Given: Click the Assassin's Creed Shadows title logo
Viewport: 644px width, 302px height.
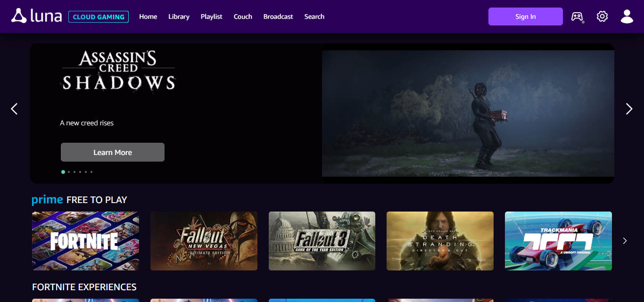Looking at the screenshot, I should tap(118, 71).
